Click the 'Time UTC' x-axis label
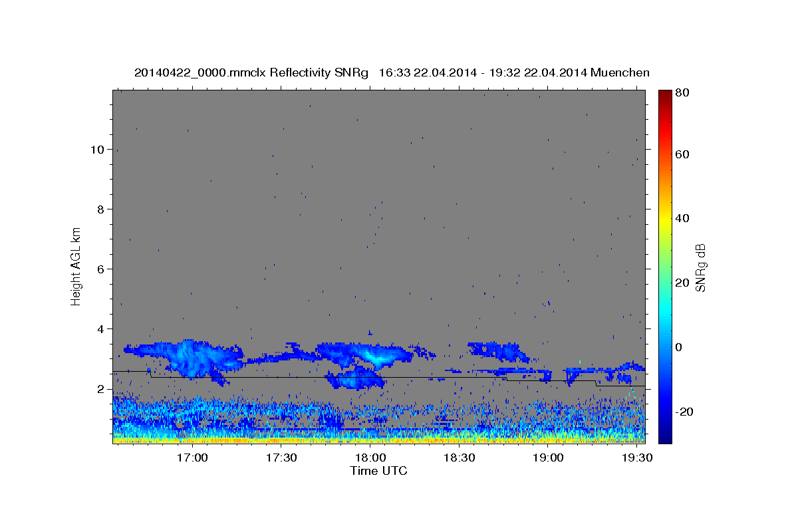The height and width of the screenshot is (532, 798). click(378, 471)
